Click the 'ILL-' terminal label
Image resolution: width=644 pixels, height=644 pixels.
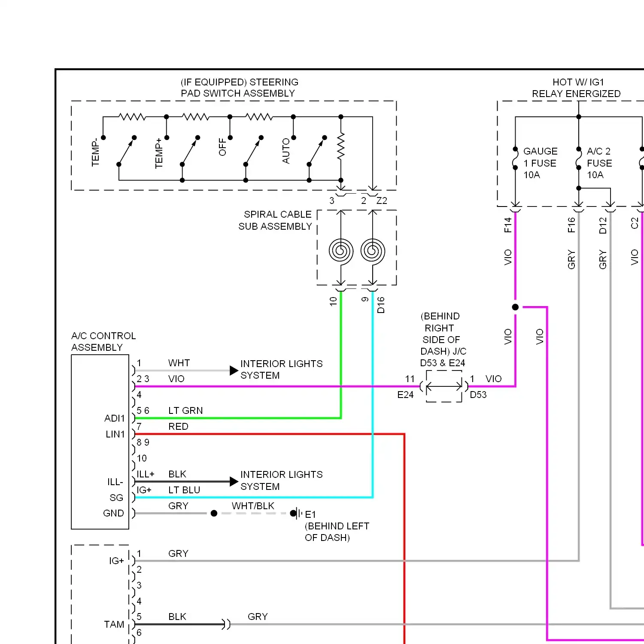(x=115, y=482)
